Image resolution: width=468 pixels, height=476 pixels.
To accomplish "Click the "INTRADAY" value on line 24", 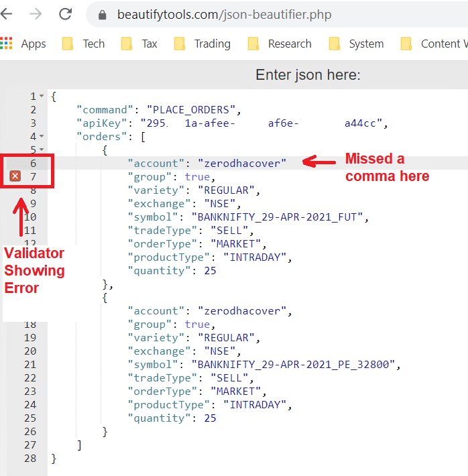I will click(x=255, y=405).
